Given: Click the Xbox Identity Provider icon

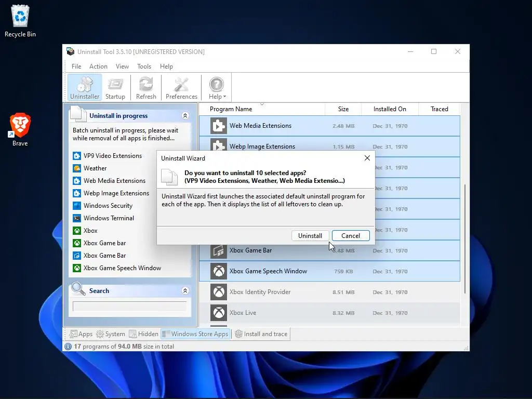Looking at the screenshot, I should pos(219,292).
